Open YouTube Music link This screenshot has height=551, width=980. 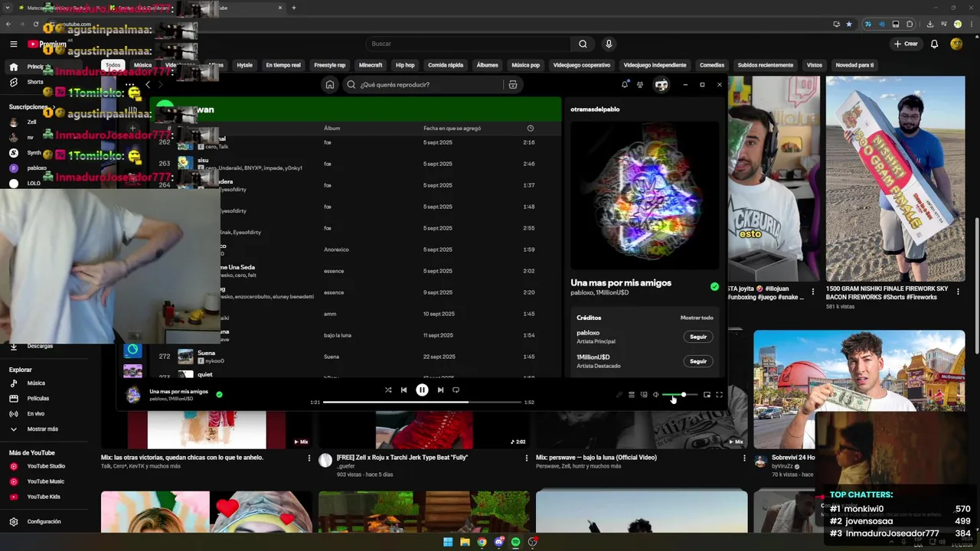45,481
